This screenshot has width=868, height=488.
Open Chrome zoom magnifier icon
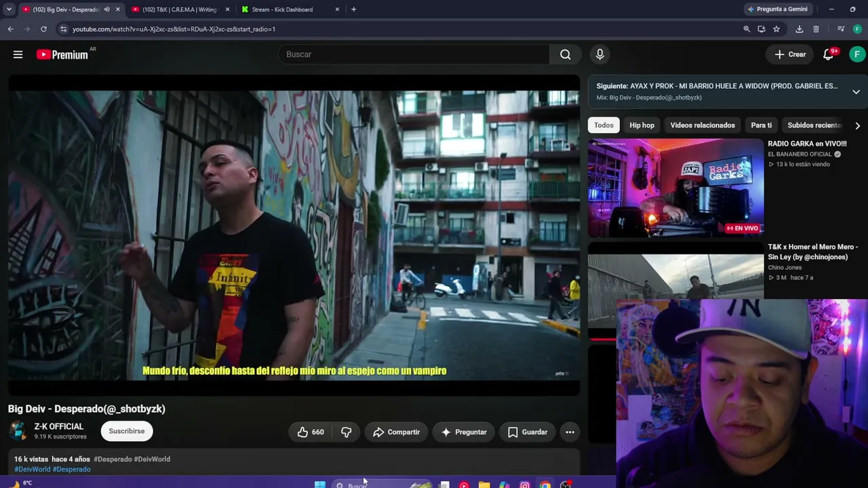(747, 29)
